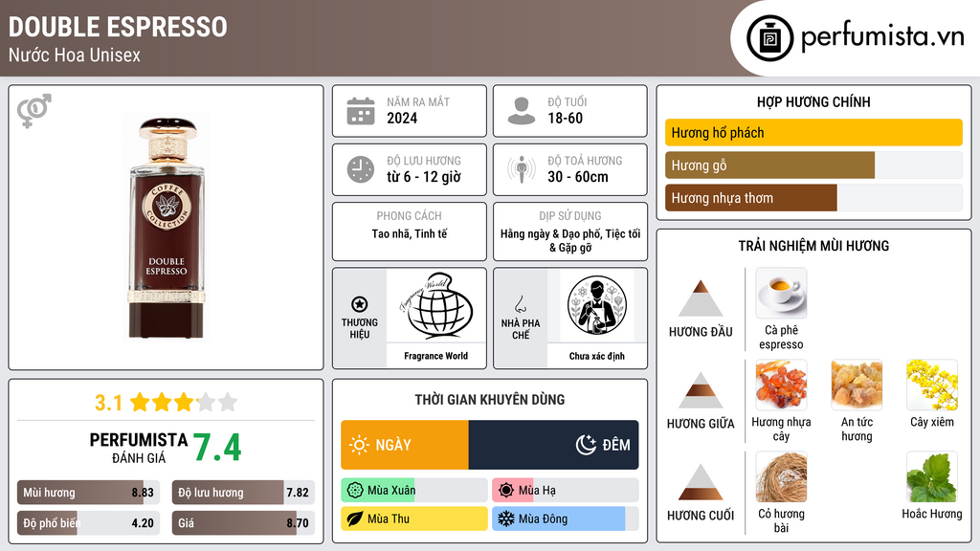Click the sillage figure icon beside Độ toả hương
980x551 pixels.
(522, 169)
